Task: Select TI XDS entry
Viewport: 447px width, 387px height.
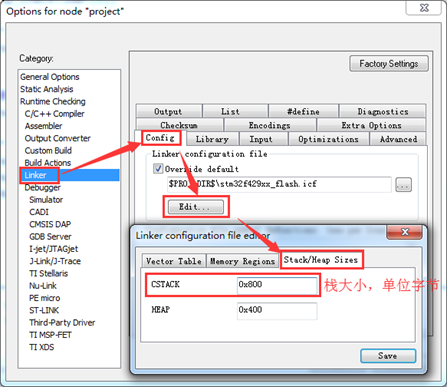Action: pyautogui.click(x=42, y=347)
